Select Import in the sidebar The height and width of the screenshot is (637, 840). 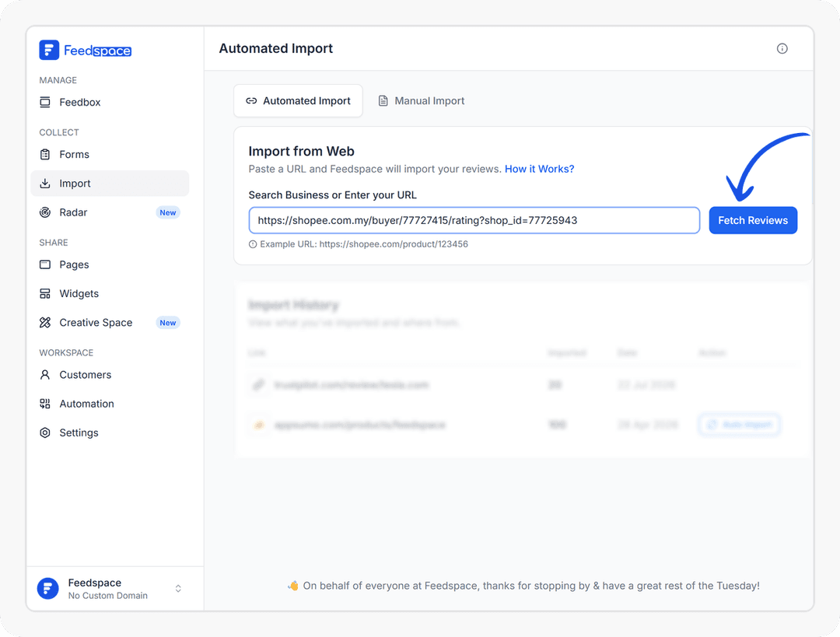pos(110,184)
